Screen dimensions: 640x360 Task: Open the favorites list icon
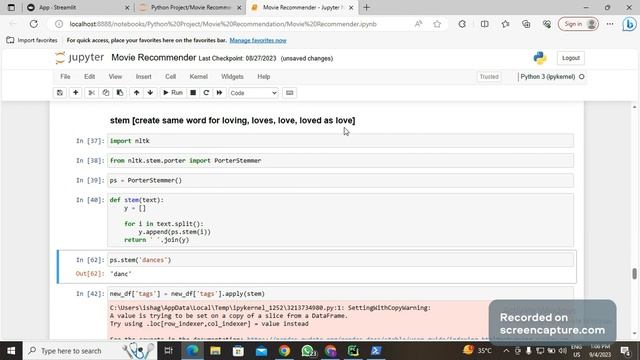tap(505, 24)
